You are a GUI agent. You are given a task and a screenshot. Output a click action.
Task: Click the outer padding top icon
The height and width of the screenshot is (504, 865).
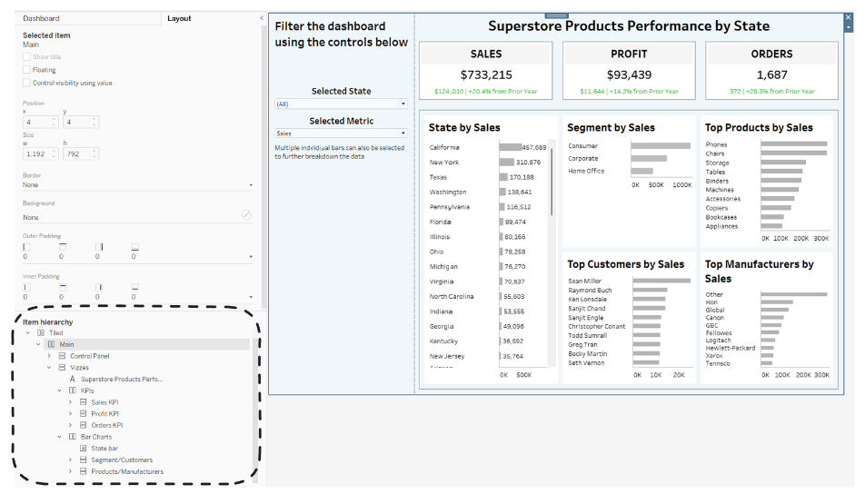coord(62,246)
